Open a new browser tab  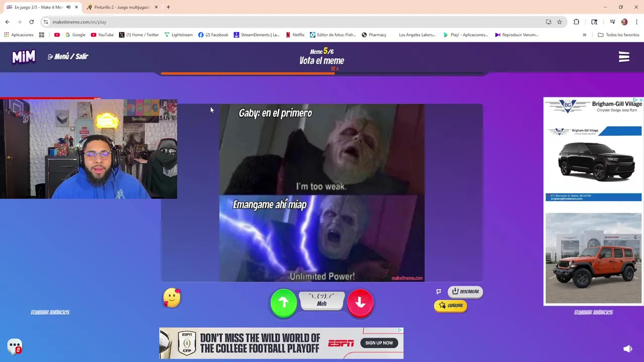tap(168, 7)
